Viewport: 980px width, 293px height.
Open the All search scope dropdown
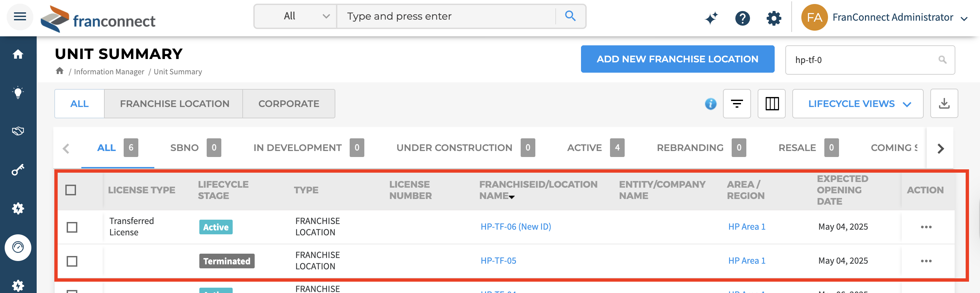coord(295,16)
